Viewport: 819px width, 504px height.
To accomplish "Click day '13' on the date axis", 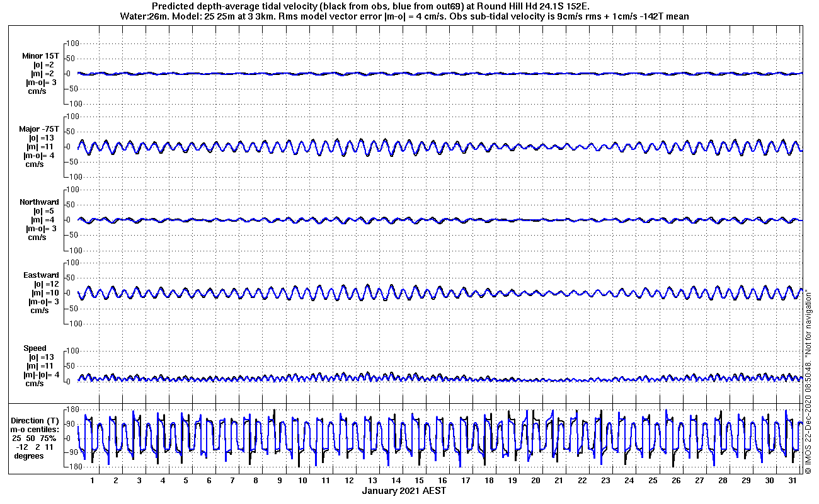I will [x=372, y=481].
